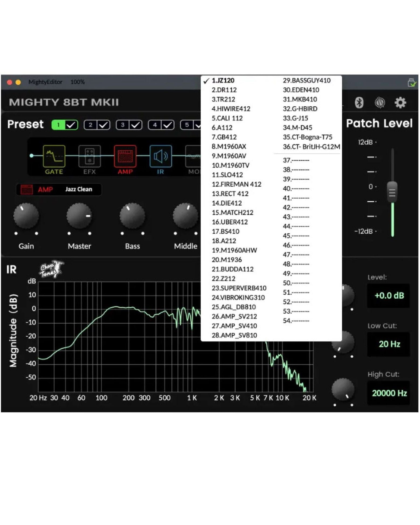
Task: Select 15.MATCH212 menu item
Action: pos(232,213)
